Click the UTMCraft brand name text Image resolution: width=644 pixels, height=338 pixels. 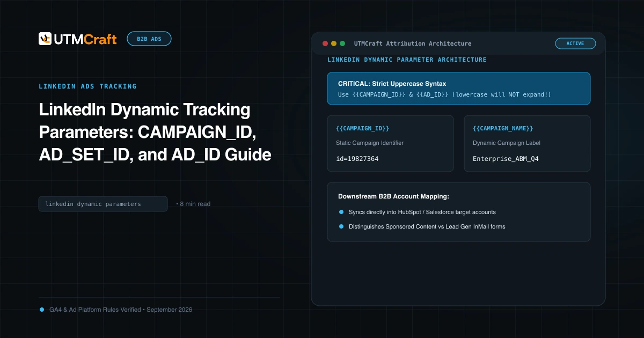click(85, 39)
